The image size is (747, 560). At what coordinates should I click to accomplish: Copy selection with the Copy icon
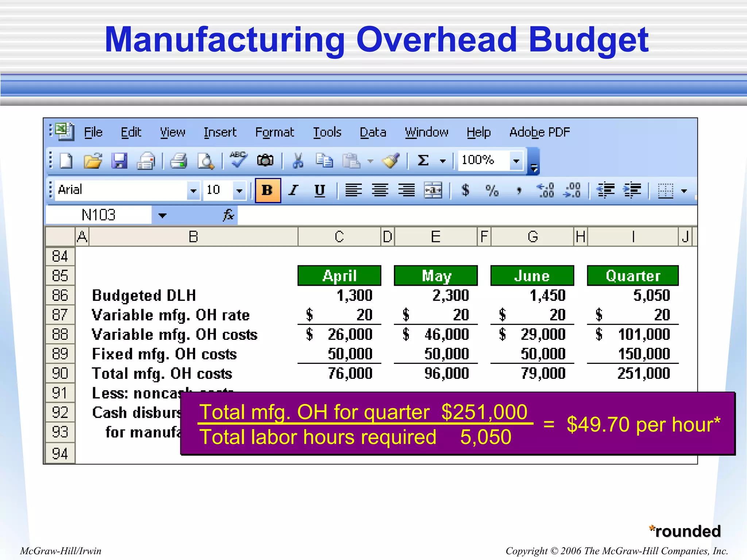(x=324, y=161)
